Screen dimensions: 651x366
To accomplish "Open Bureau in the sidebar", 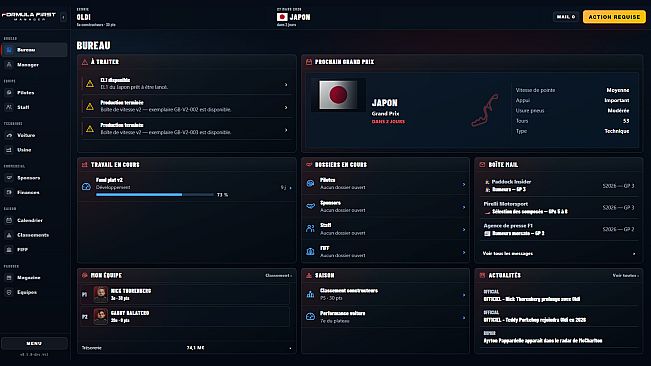I will tap(34, 50).
